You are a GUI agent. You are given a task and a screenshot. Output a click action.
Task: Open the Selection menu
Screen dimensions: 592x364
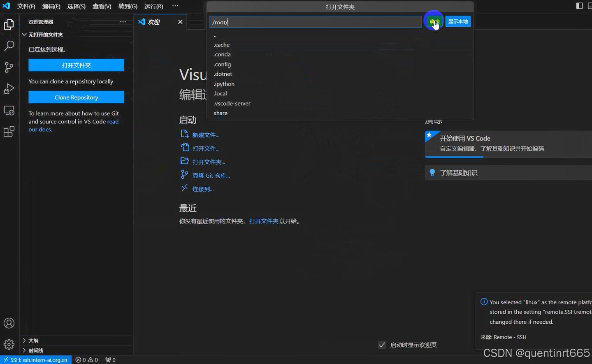tap(76, 6)
